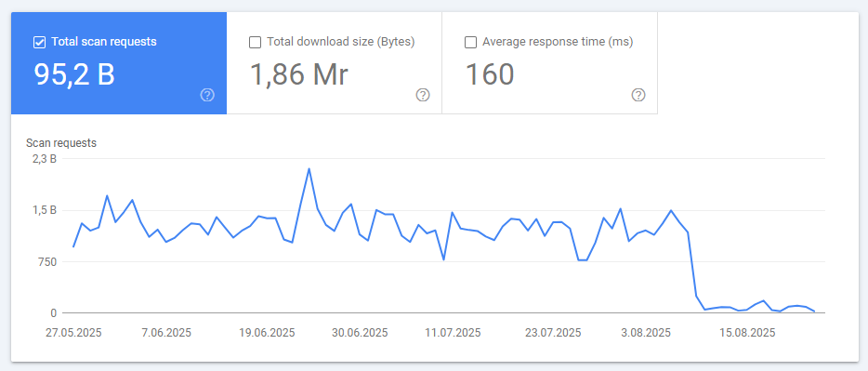Click the Scan requests chart title
868x371 pixels.
click(x=61, y=143)
